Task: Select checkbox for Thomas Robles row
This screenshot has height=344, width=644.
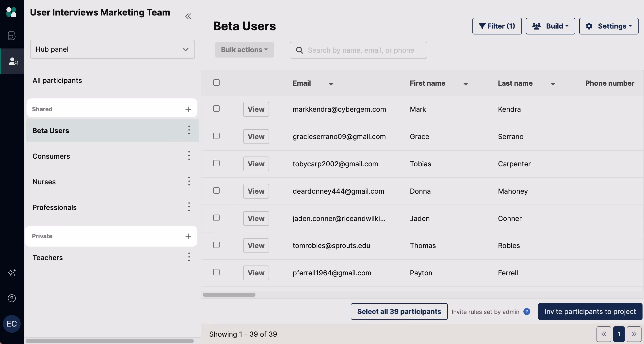Action: tap(216, 245)
